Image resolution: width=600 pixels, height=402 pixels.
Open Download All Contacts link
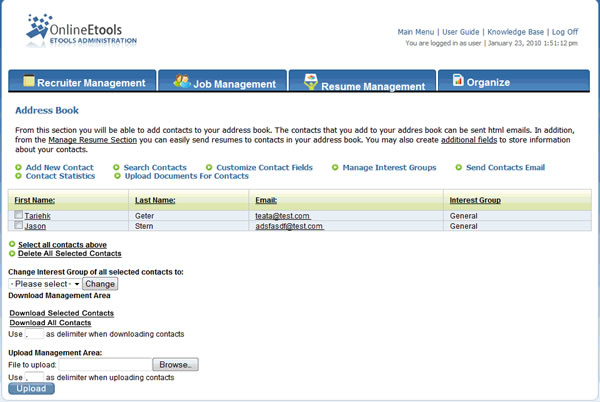tap(50, 323)
